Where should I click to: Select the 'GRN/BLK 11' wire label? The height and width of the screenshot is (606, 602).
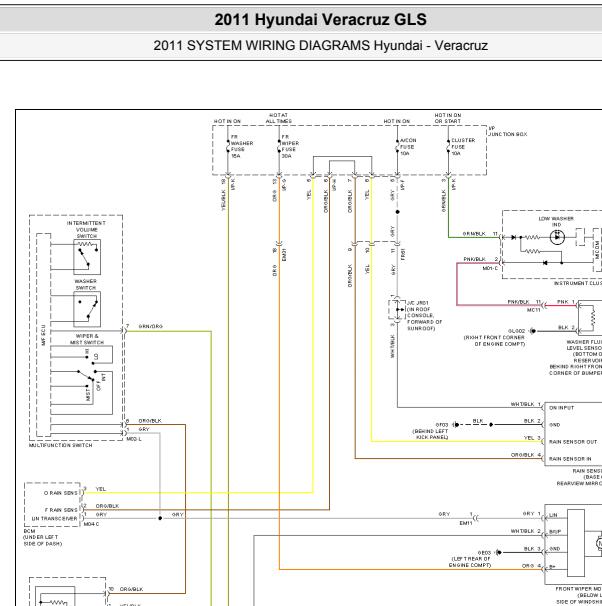pos(480,234)
